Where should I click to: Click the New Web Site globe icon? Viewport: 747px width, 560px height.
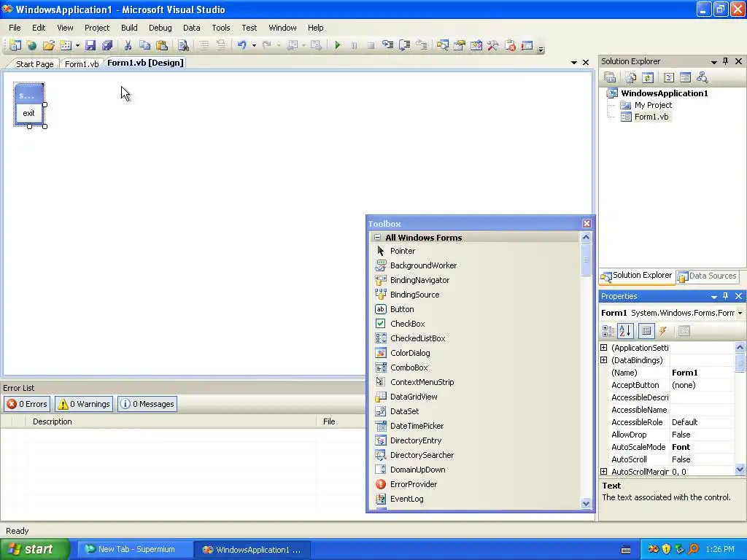(32, 45)
